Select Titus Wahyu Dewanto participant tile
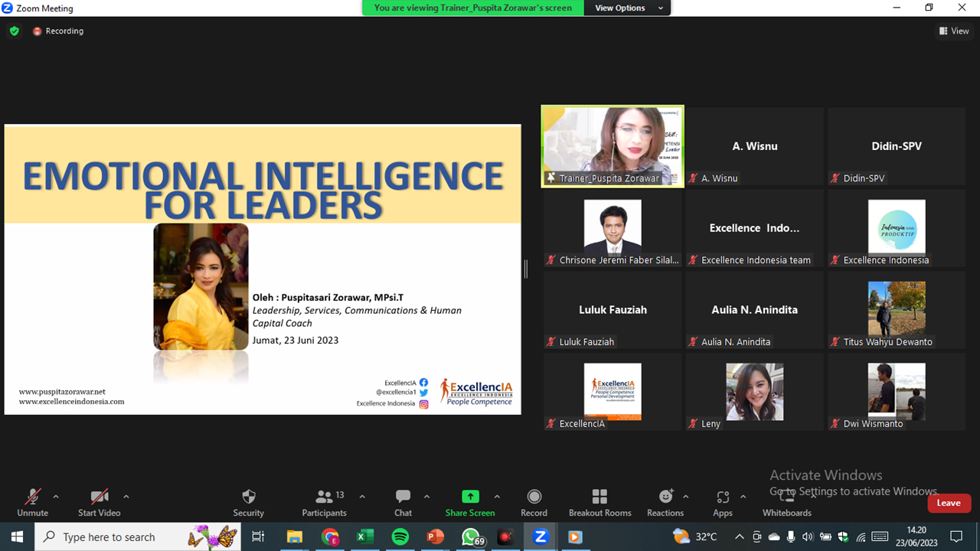This screenshot has height=551, width=980. 897,310
